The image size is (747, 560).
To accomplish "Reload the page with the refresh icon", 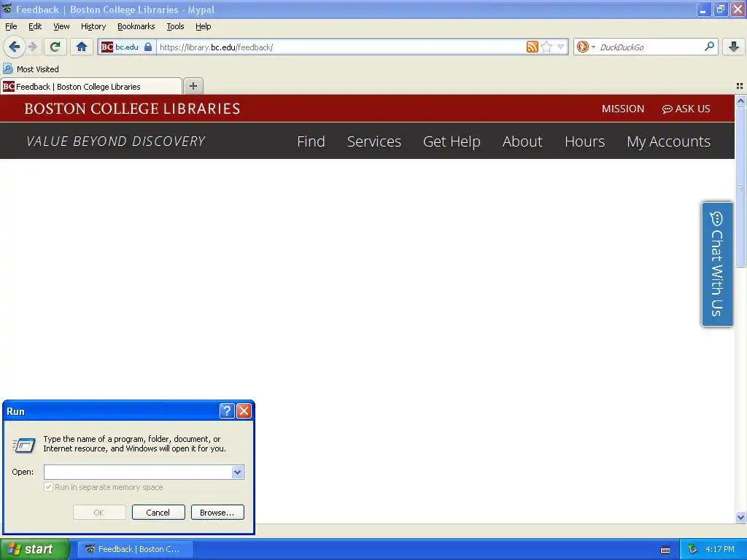I will pos(55,47).
